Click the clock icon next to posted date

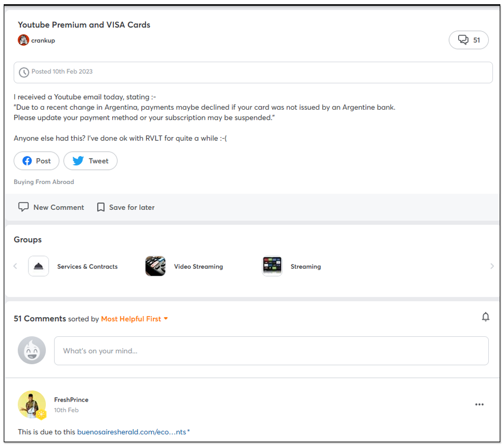pos(24,72)
